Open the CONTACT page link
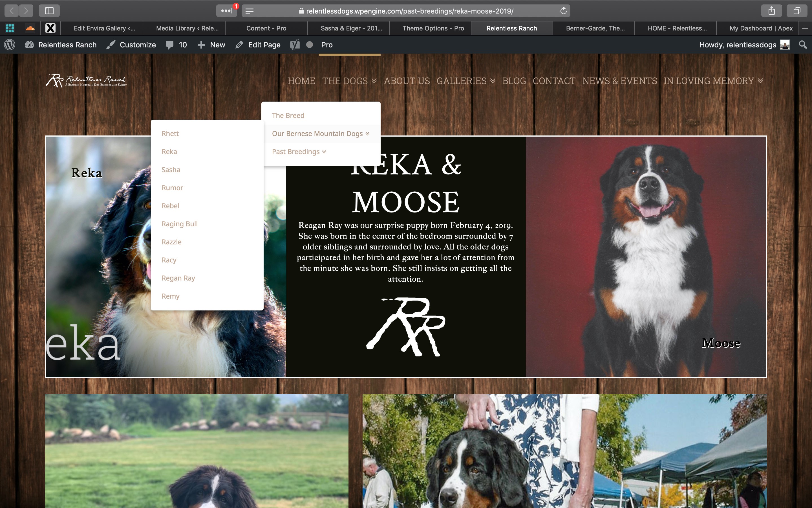The width and height of the screenshot is (812, 508). [x=554, y=81]
